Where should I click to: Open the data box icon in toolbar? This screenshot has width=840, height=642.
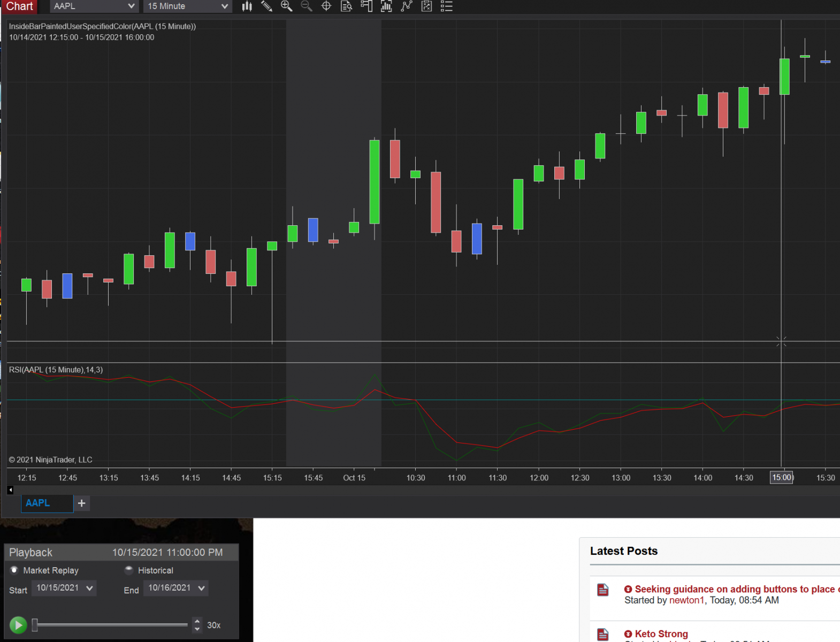pos(347,6)
